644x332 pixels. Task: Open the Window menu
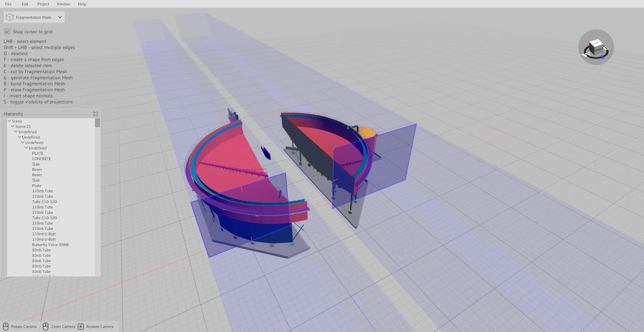63,4
